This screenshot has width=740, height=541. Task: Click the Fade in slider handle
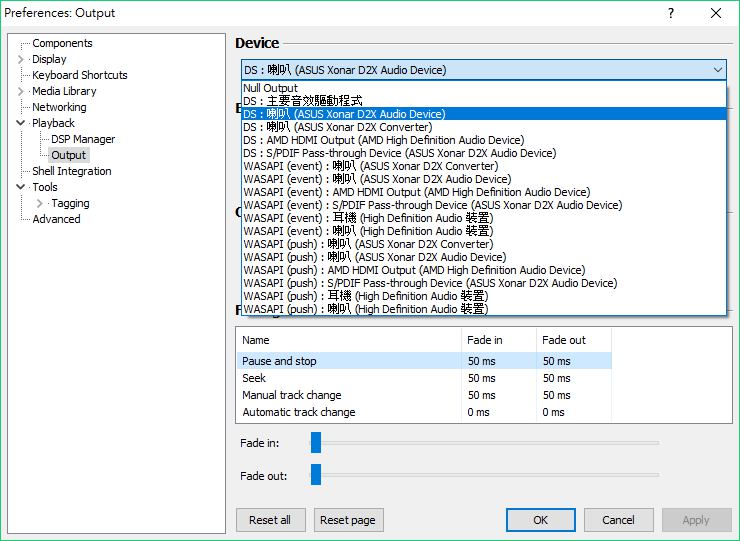pyautogui.click(x=316, y=442)
